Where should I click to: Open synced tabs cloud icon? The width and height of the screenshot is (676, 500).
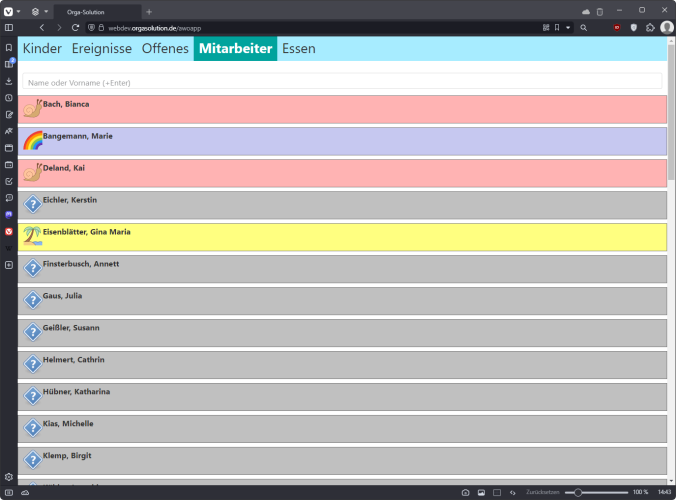586,12
